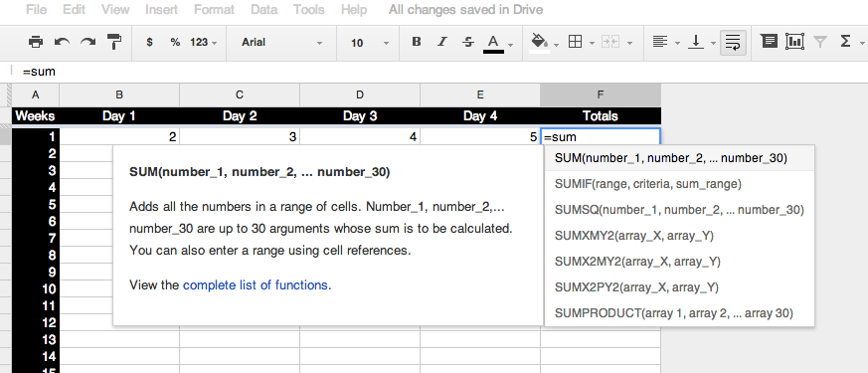Select cell with value 3 under Day 2
The width and height of the screenshot is (868, 373).
tap(240, 136)
